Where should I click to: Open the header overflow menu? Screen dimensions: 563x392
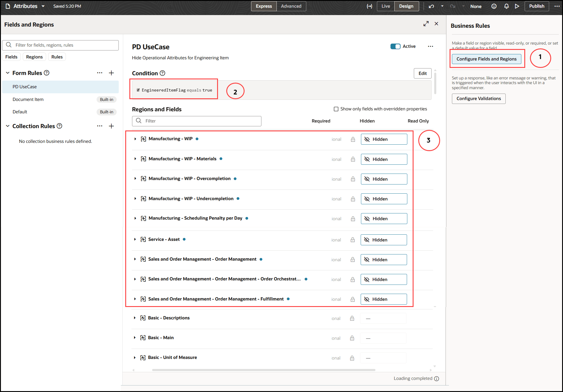[x=557, y=6]
